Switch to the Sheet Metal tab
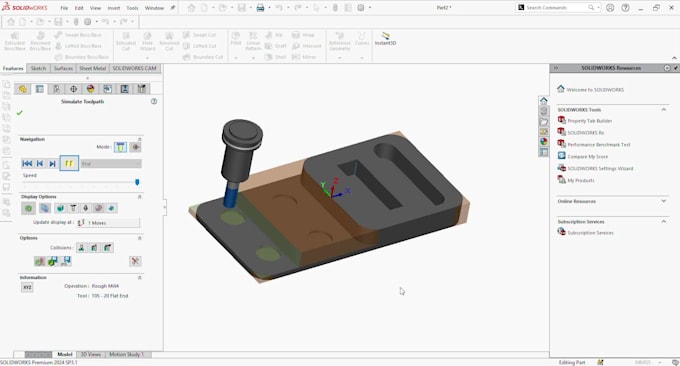This screenshot has width=680, height=366. coord(92,69)
